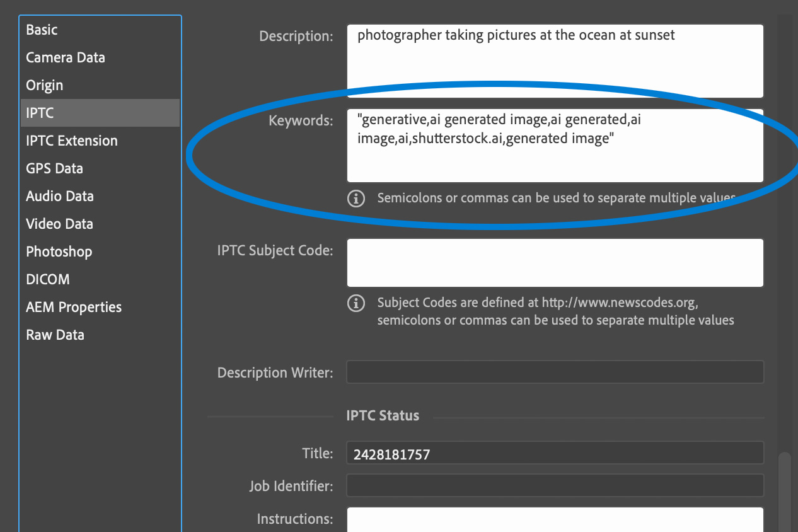This screenshot has height=532, width=798.
Task: Select the Basic metadata category
Action: click(41, 30)
